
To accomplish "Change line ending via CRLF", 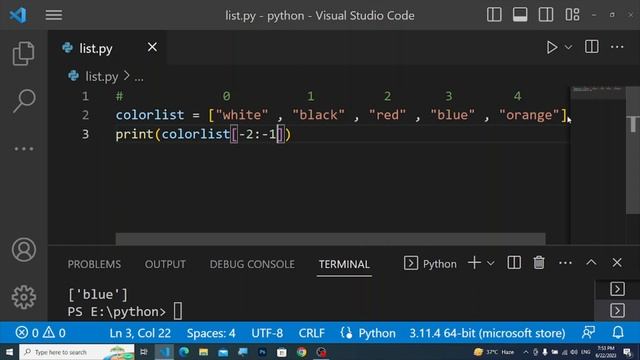I will point(311,333).
